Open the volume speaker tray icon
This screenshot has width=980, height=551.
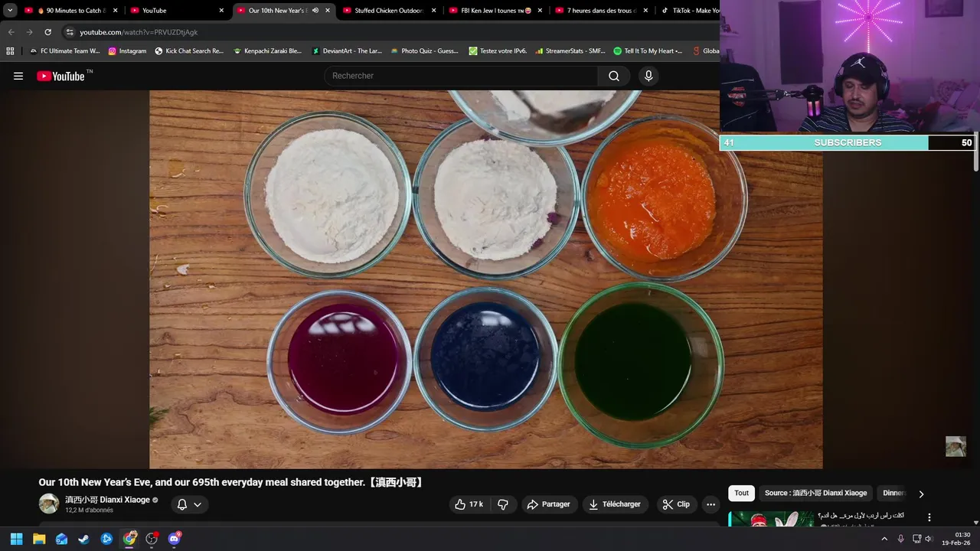pos(929,539)
